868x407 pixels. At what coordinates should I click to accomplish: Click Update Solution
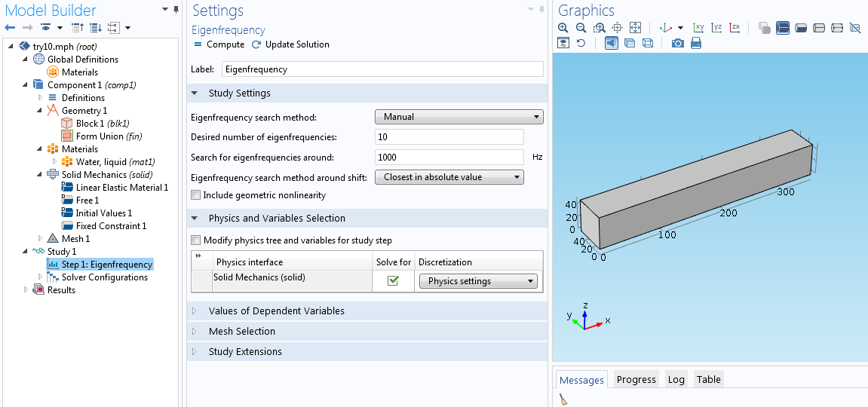tap(290, 44)
